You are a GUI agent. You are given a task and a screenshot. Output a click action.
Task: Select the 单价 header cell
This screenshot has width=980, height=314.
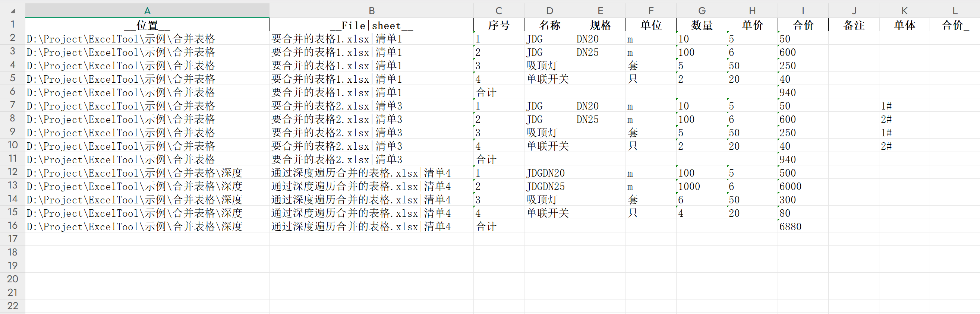[752, 25]
